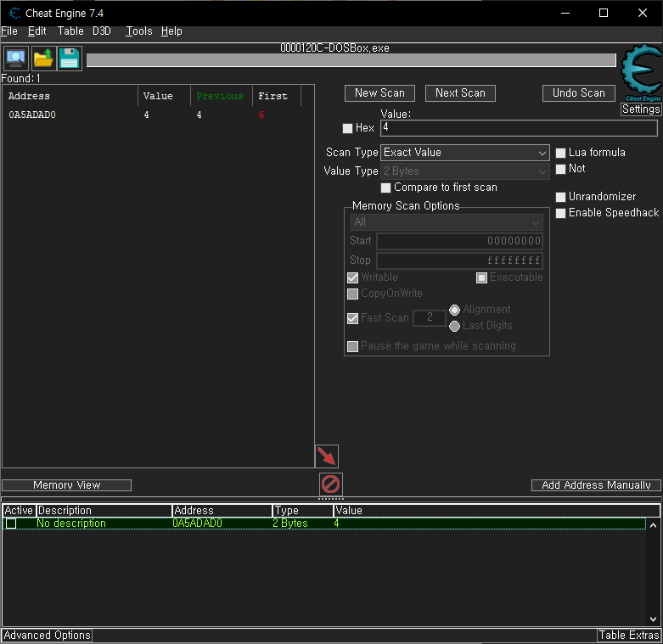Click the Value column header in results
This screenshot has height=644, width=663.
pos(164,97)
